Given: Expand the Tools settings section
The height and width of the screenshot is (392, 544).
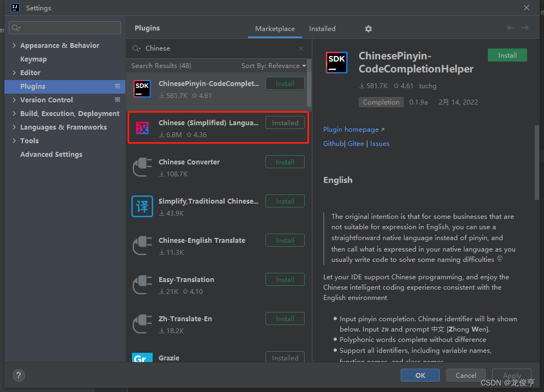Looking at the screenshot, I should (x=14, y=140).
